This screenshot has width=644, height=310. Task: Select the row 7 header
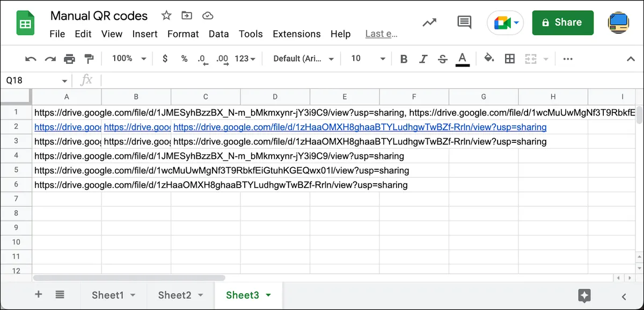16,199
